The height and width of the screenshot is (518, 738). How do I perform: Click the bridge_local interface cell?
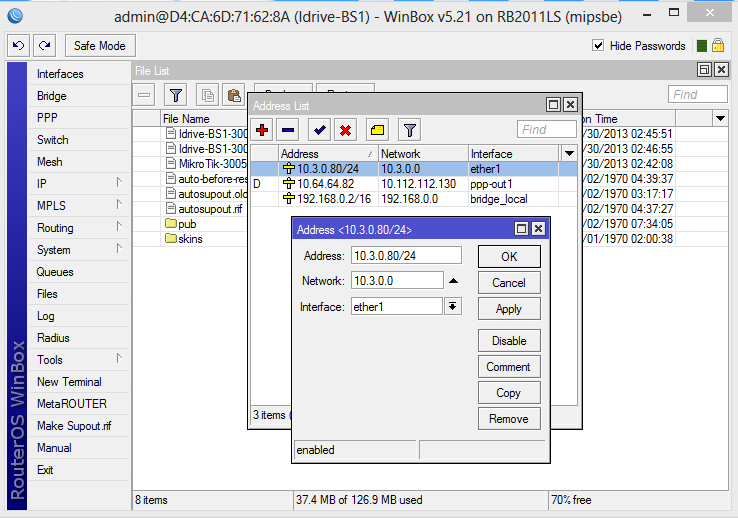[513, 199]
